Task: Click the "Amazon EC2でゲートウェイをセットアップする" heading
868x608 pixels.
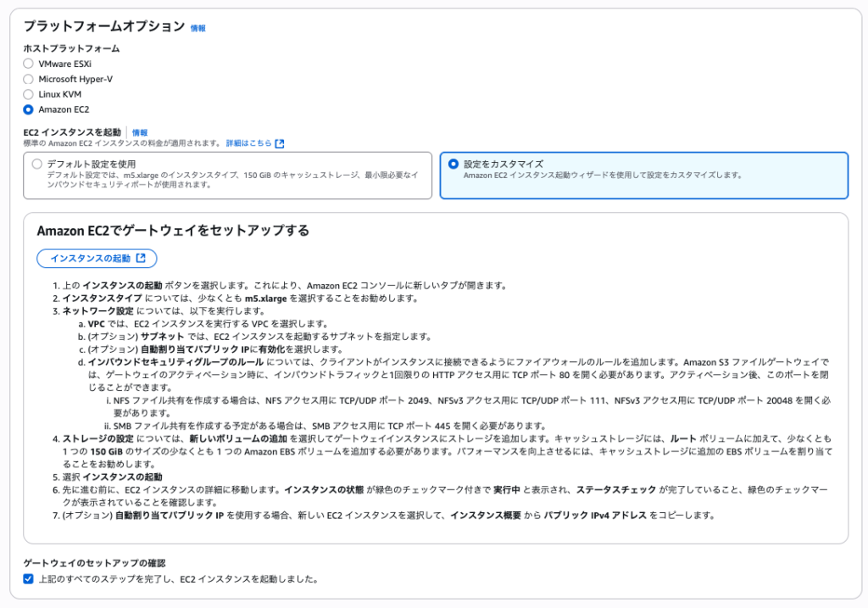Action: 173,231
